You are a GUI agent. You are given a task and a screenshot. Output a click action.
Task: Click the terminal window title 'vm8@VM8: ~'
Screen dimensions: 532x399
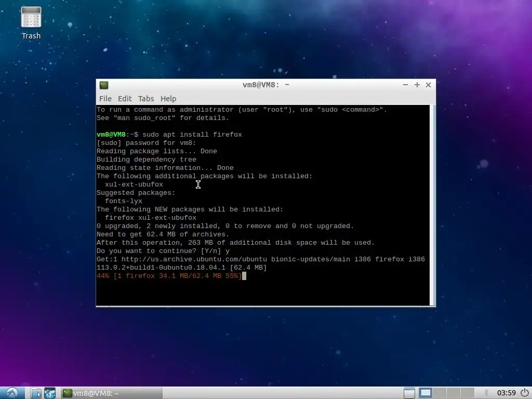(x=265, y=85)
